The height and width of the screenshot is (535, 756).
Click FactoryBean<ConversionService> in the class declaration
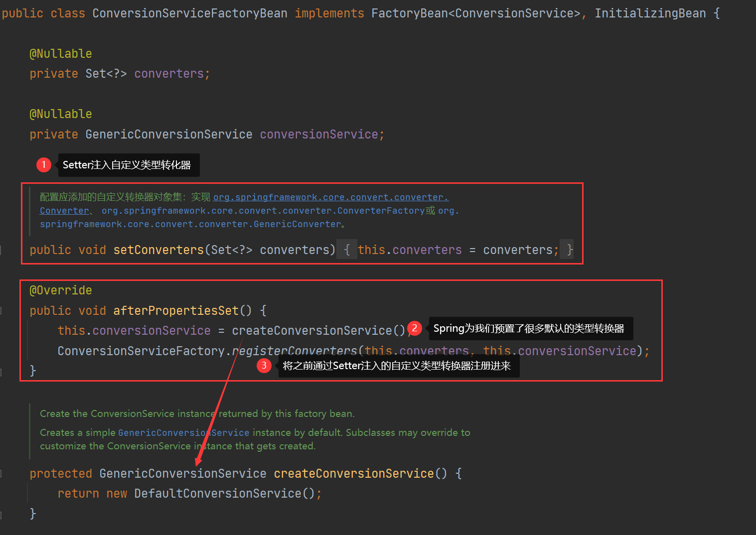[x=476, y=13]
